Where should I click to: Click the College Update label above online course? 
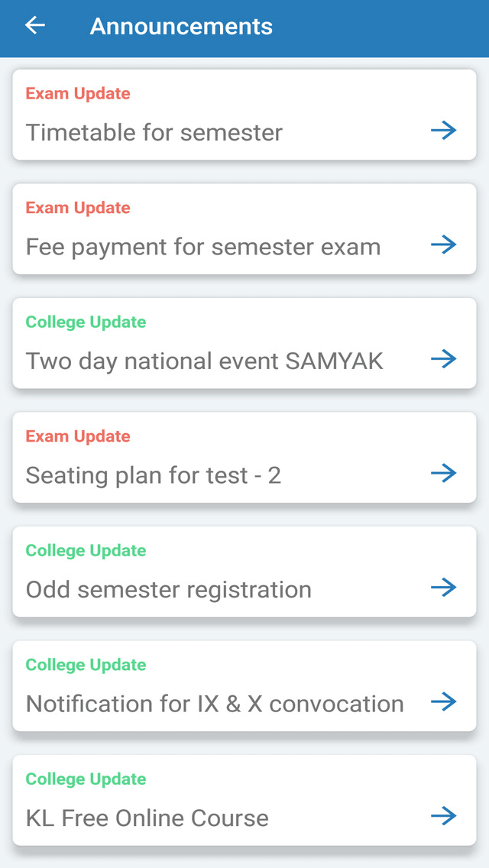point(86,779)
